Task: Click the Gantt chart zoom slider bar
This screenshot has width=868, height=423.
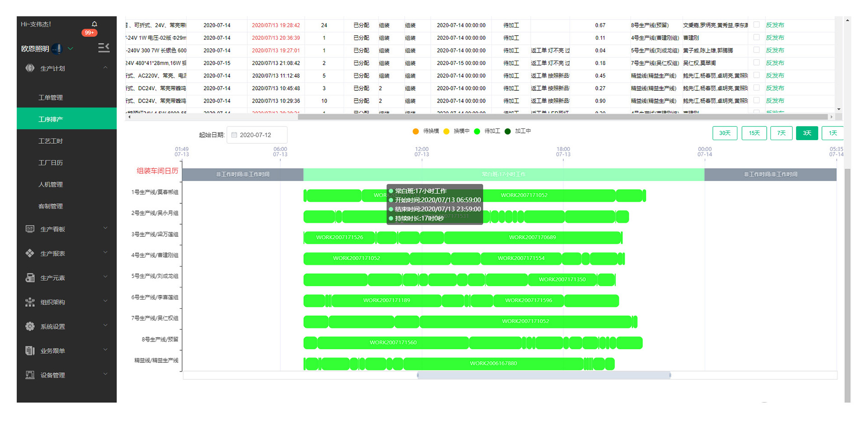Action: [544, 375]
